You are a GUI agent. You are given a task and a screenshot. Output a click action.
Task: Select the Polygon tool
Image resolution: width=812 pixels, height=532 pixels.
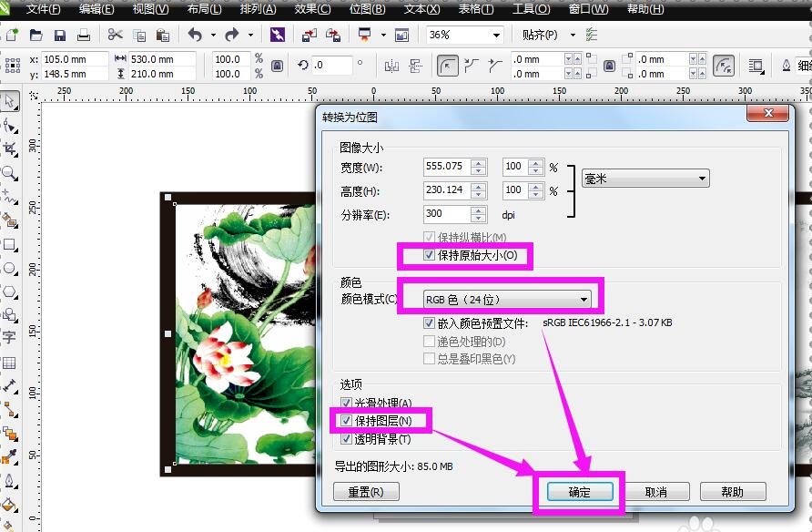[11, 292]
